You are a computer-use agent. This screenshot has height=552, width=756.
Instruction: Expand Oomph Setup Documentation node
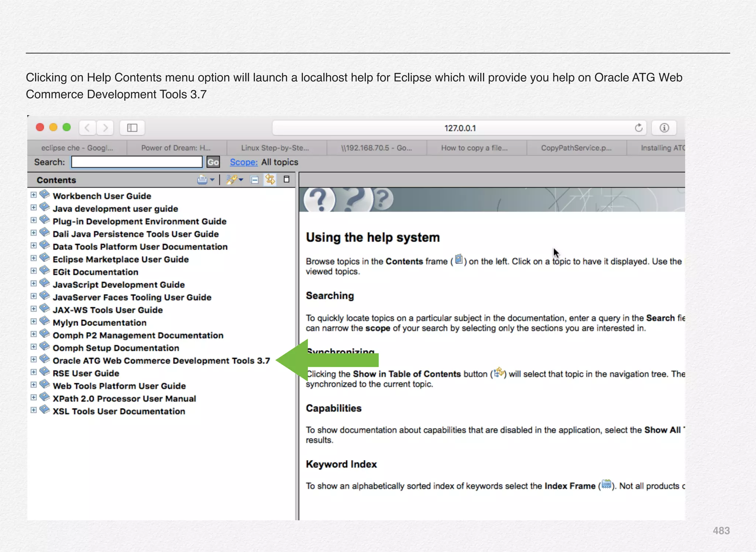pyautogui.click(x=34, y=347)
